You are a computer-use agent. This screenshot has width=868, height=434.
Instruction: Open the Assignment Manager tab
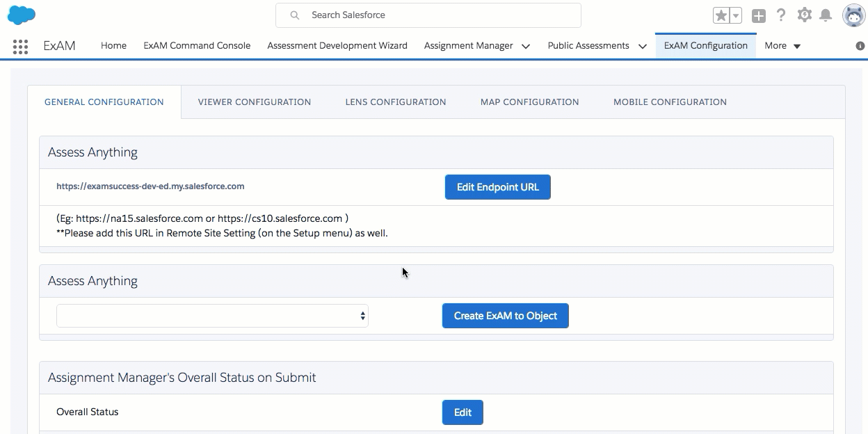(469, 46)
